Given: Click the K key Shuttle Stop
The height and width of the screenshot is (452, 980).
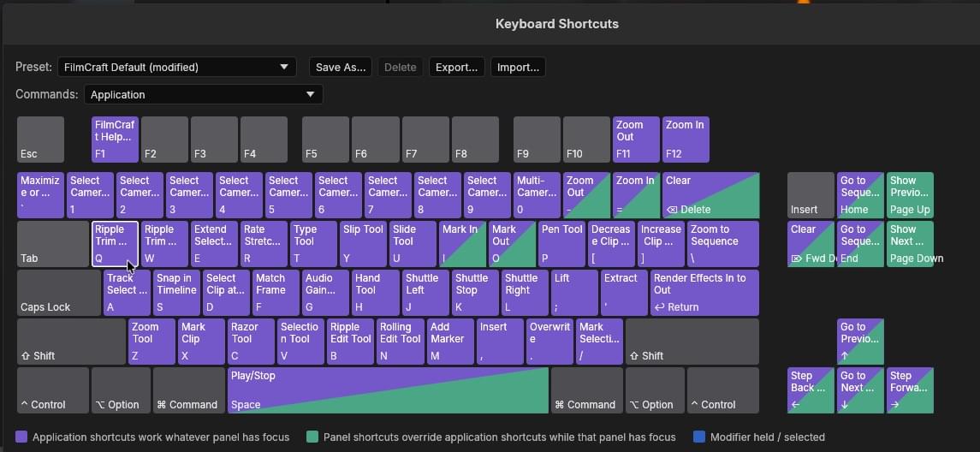Looking at the screenshot, I should click(475, 293).
